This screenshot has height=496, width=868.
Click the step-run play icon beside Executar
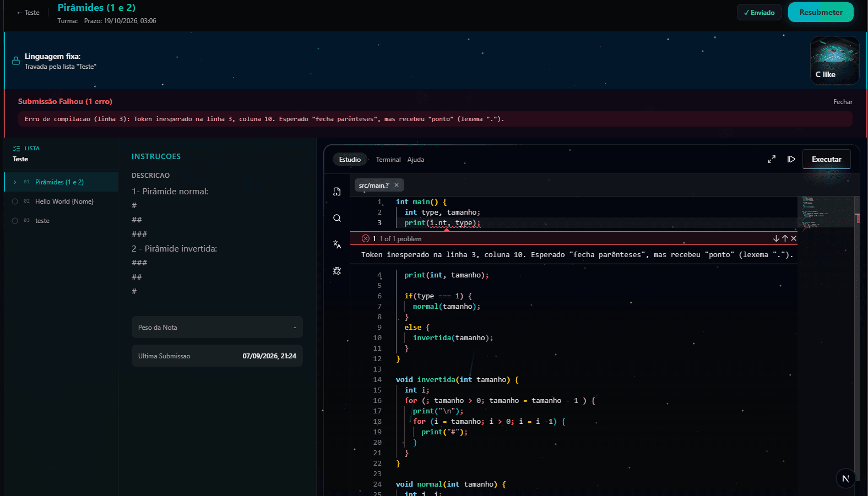[x=791, y=159]
